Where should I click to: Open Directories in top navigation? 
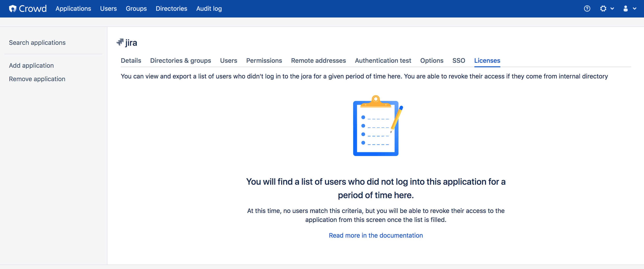pyautogui.click(x=171, y=9)
